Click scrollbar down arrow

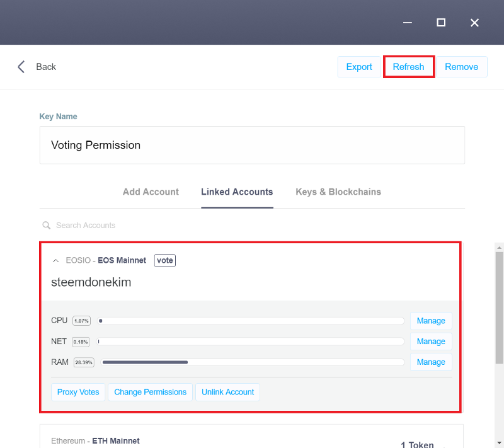point(499,443)
